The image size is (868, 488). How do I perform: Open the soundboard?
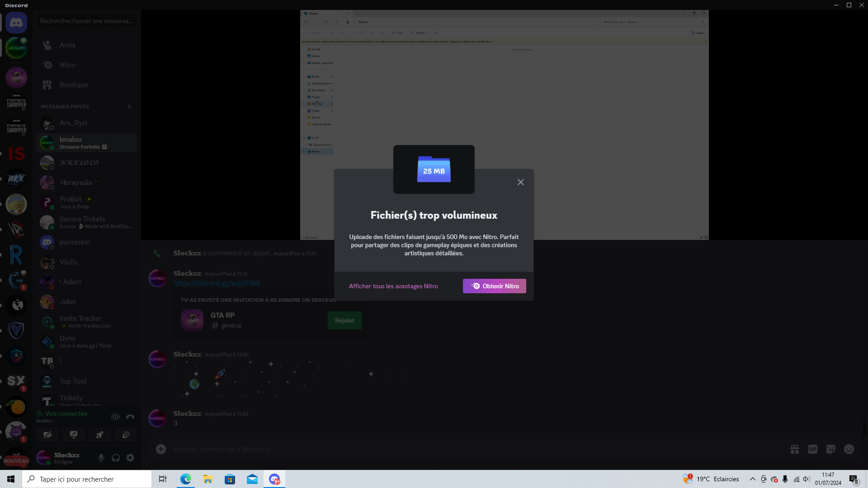pos(126,435)
